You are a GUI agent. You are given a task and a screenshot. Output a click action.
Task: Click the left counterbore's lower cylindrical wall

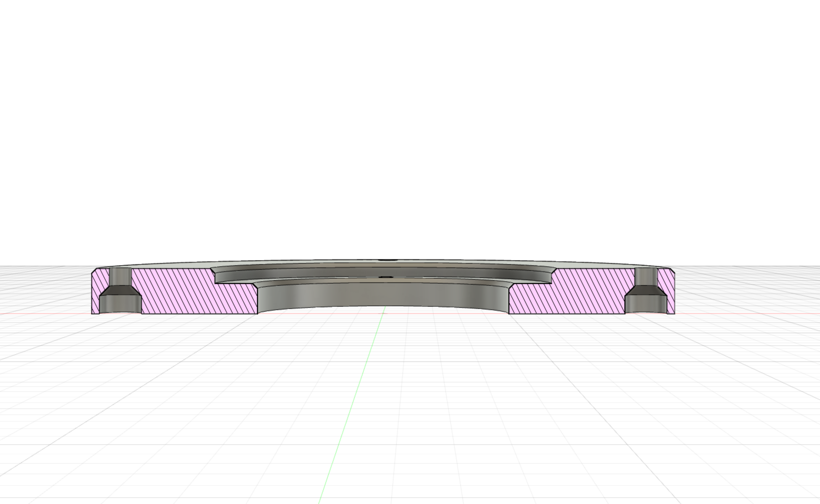tap(120, 304)
